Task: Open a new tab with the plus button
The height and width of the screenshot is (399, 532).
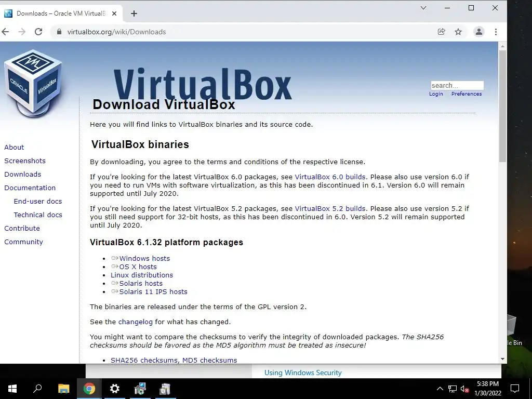Action: (134, 14)
